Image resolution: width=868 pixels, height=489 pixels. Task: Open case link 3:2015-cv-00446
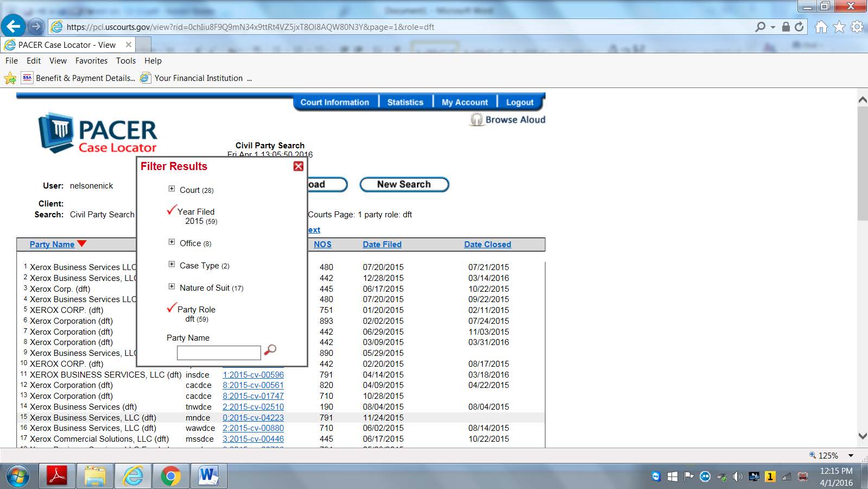coord(253,439)
